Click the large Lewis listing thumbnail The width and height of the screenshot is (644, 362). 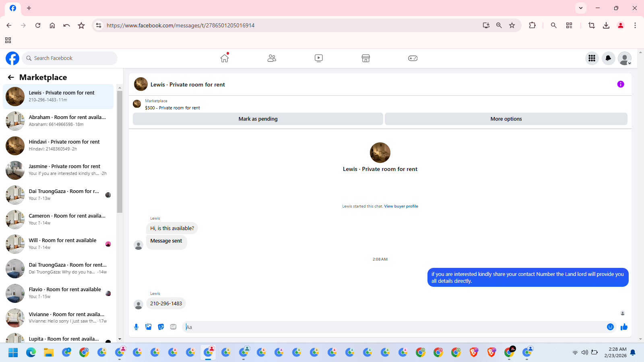380,152
